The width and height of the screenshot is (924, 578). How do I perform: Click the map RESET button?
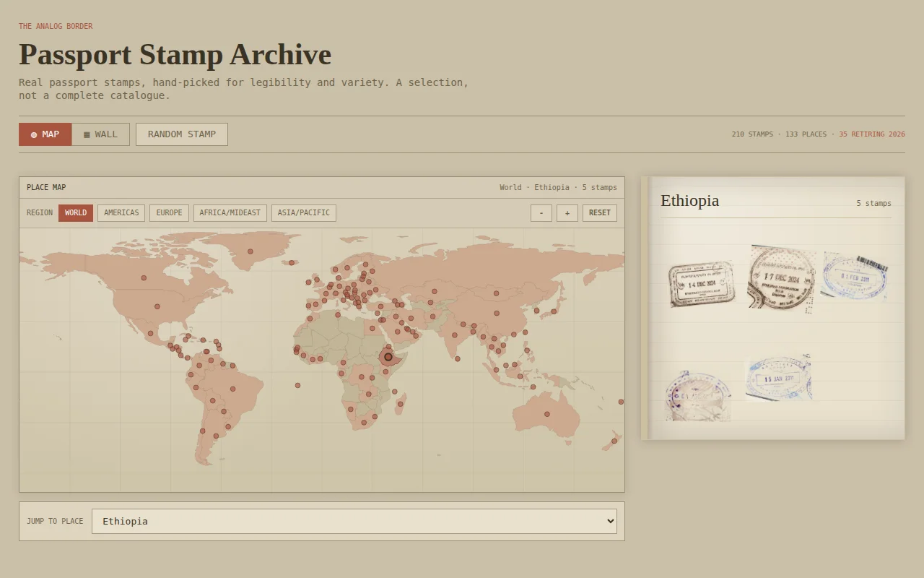(x=600, y=213)
